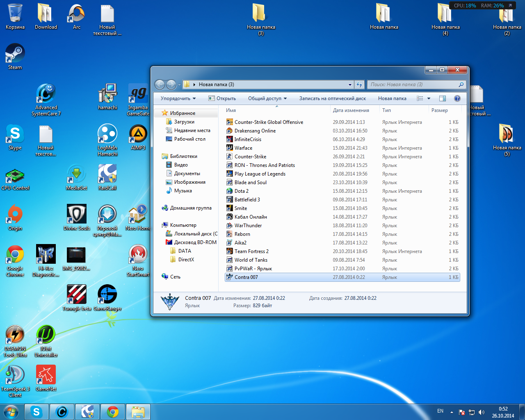
Task: Click the Explorer Forward navigation button
Action: pyautogui.click(x=171, y=84)
